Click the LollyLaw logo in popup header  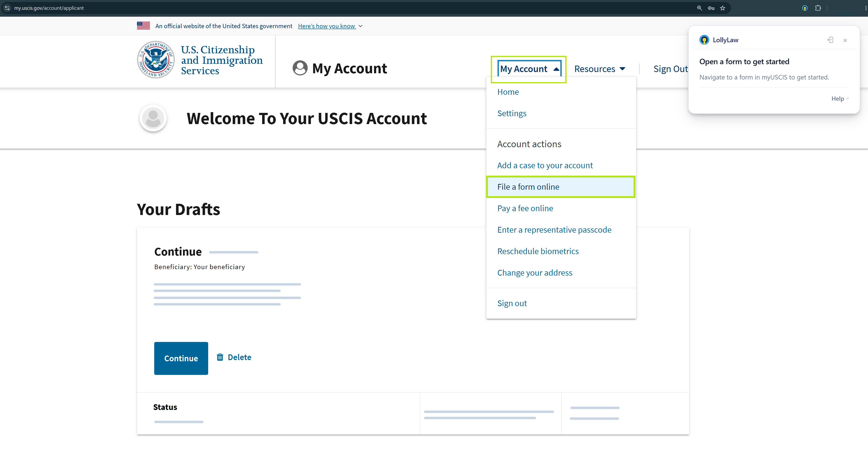tap(704, 40)
